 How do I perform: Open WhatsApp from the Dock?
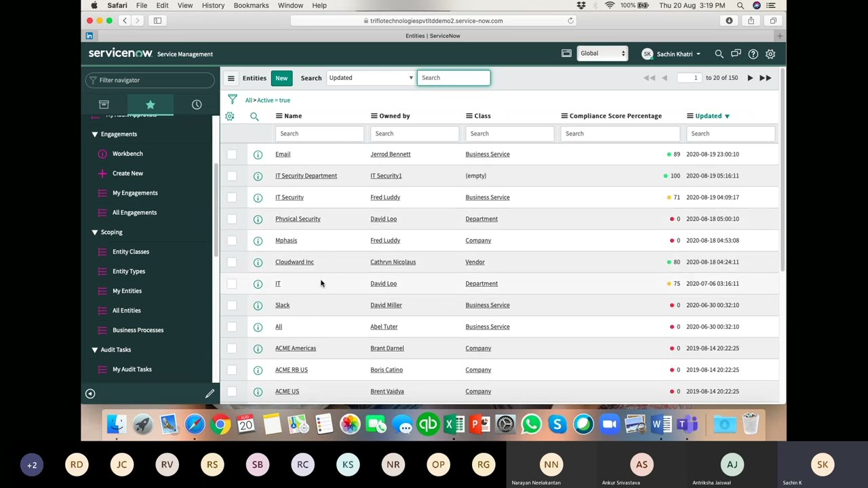click(x=532, y=425)
